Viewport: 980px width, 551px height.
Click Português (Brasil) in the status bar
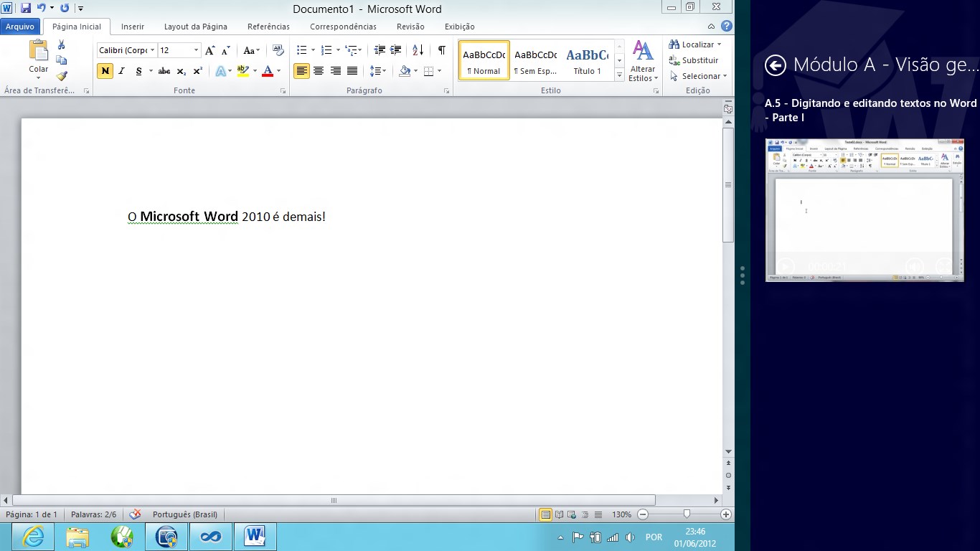click(x=183, y=514)
